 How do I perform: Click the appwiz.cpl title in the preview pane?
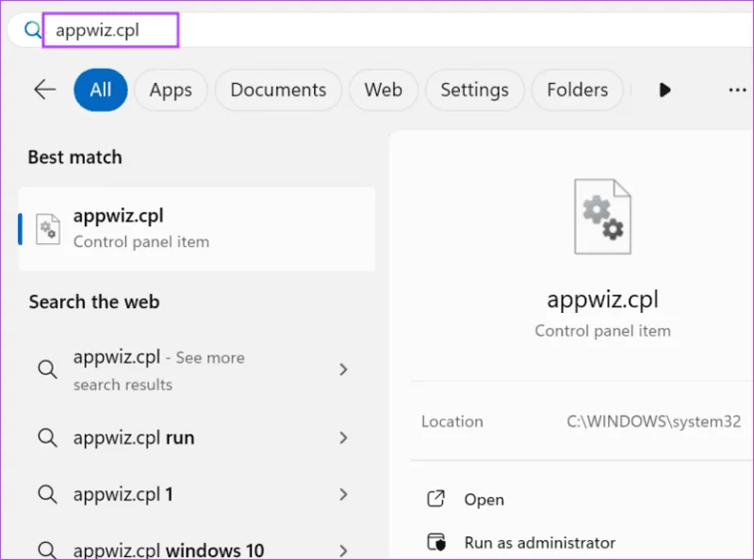coord(602,300)
